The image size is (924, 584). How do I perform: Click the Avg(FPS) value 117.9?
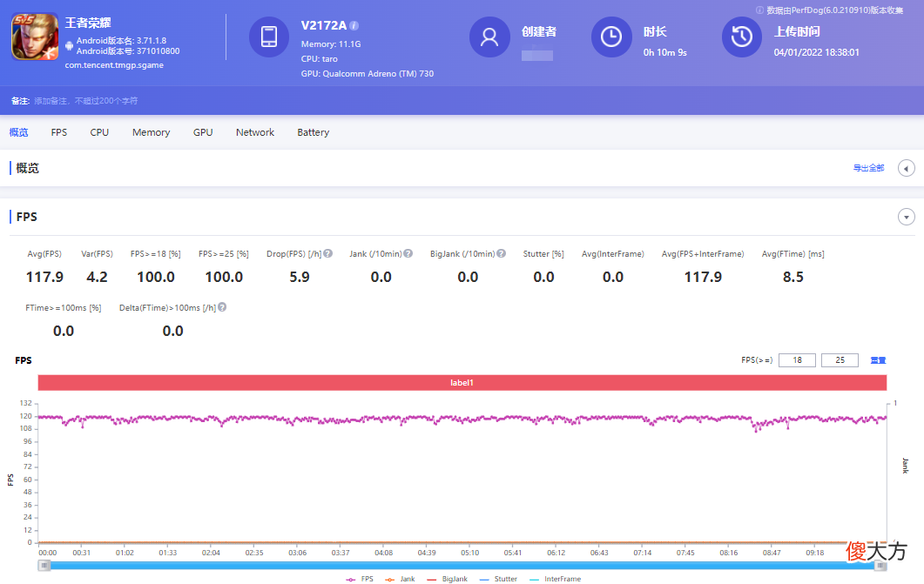pos(44,278)
